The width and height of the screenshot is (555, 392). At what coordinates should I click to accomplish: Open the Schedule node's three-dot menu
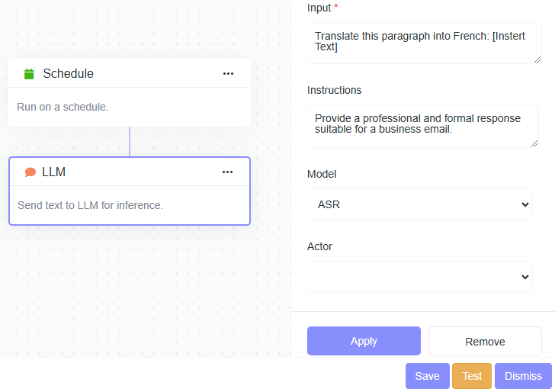pos(228,74)
